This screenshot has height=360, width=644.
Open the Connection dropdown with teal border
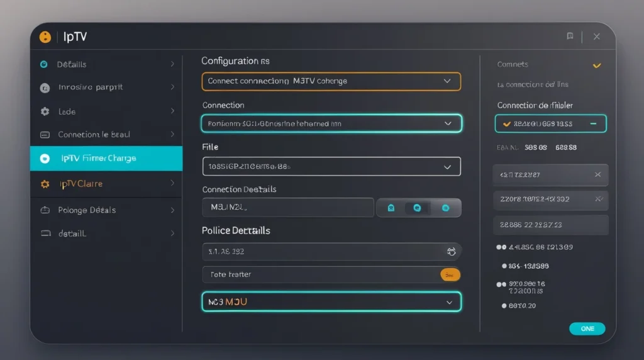click(331, 123)
